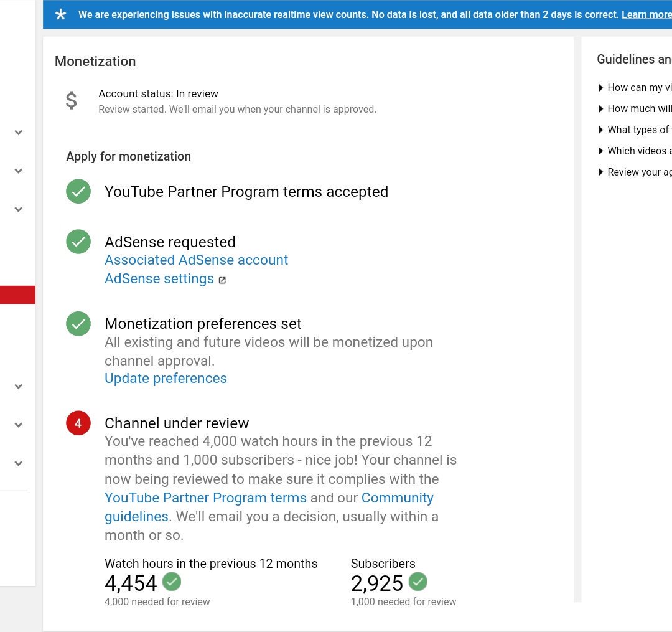672x632 pixels.
Task: Click green check beside Monetization preferences set
Action: (78, 323)
